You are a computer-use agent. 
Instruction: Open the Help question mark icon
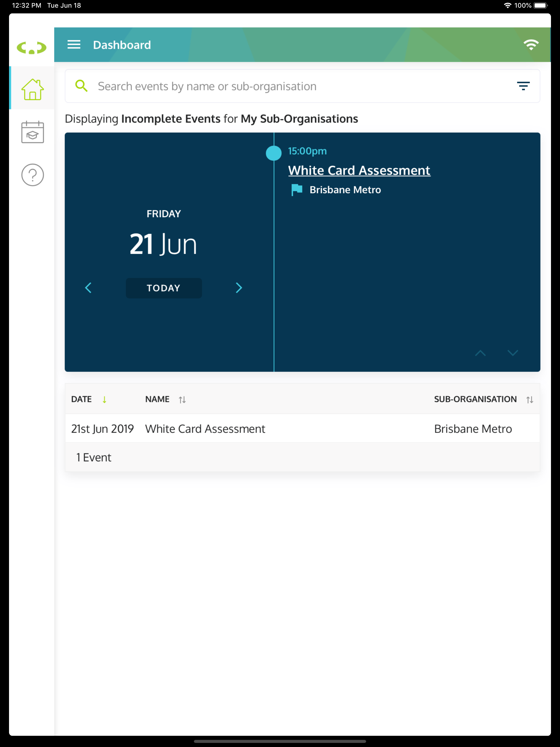click(x=33, y=175)
